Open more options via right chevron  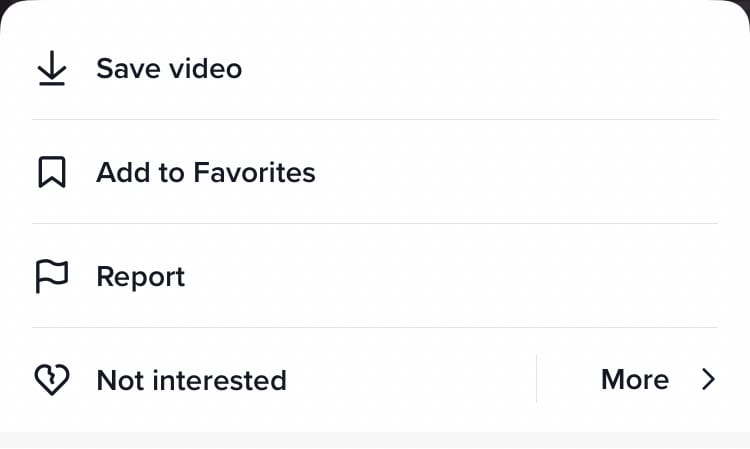(708, 380)
